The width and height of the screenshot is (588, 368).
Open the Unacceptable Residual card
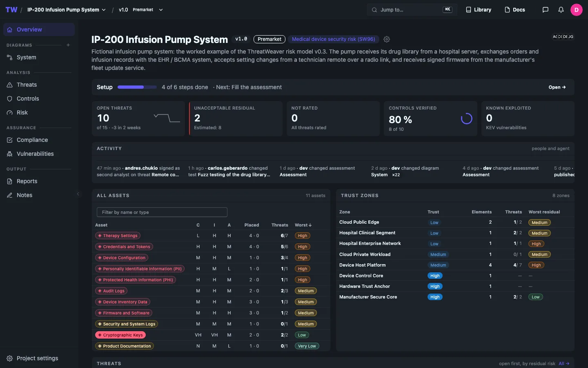(236, 119)
